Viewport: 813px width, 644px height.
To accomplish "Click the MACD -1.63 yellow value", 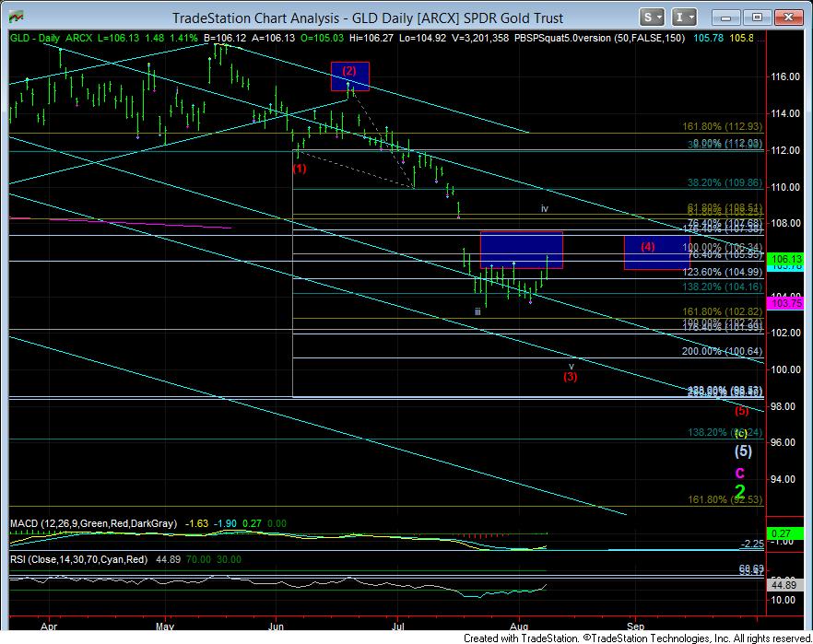I will (197, 523).
